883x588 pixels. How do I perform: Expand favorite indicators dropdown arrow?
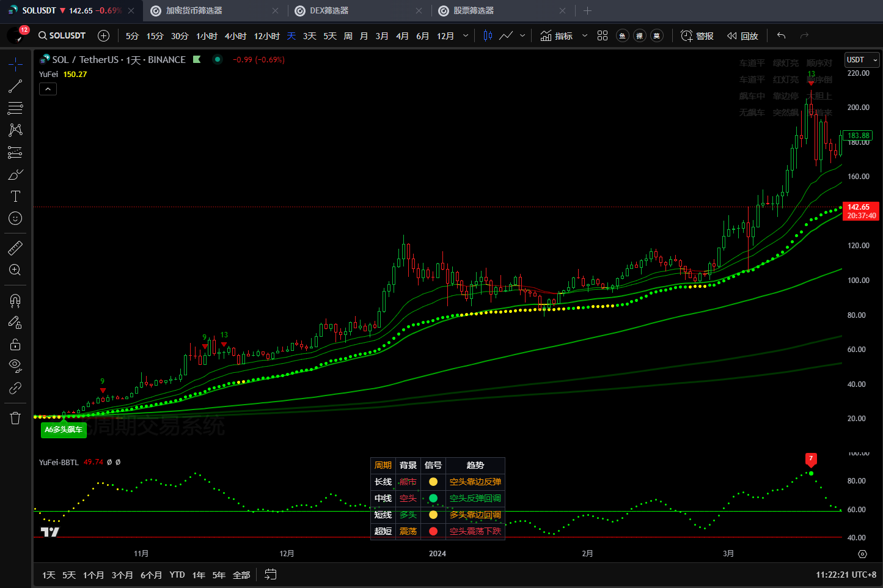584,35
